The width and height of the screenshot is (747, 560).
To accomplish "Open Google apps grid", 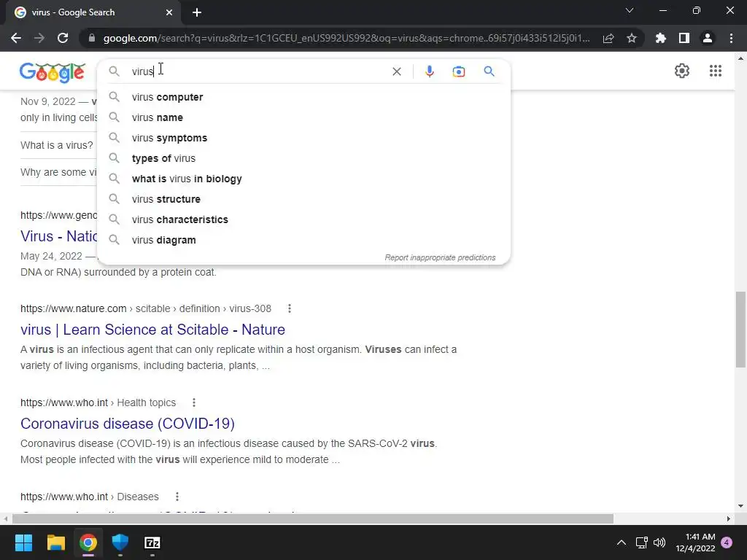I will click(x=715, y=71).
